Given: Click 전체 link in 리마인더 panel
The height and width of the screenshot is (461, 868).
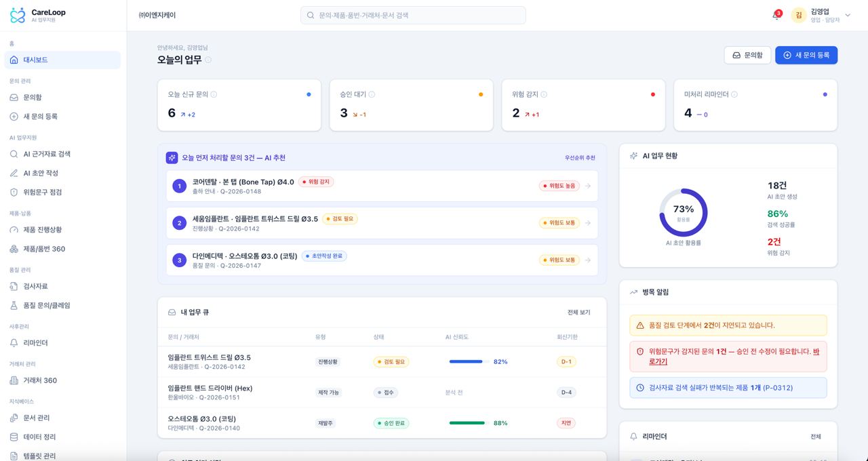Looking at the screenshot, I should [x=816, y=437].
